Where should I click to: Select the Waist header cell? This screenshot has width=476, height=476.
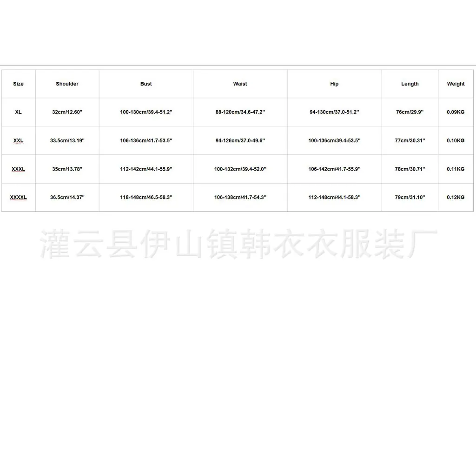(x=240, y=84)
